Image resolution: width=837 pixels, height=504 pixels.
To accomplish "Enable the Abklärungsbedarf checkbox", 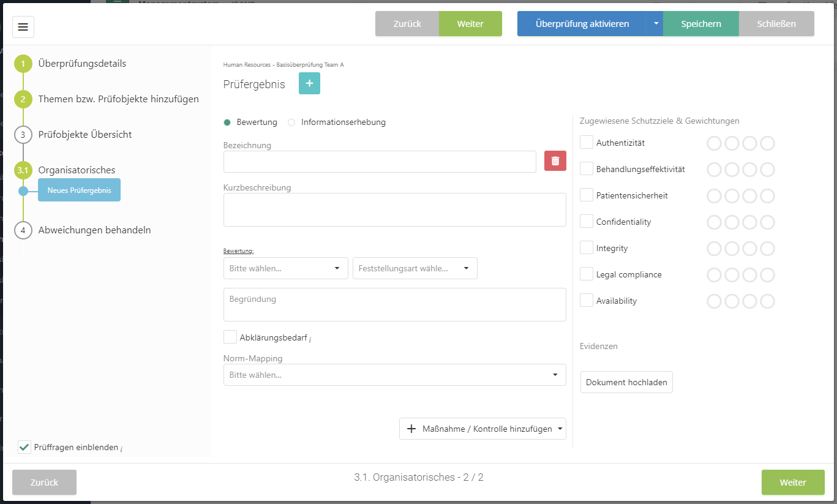I will pos(230,337).
